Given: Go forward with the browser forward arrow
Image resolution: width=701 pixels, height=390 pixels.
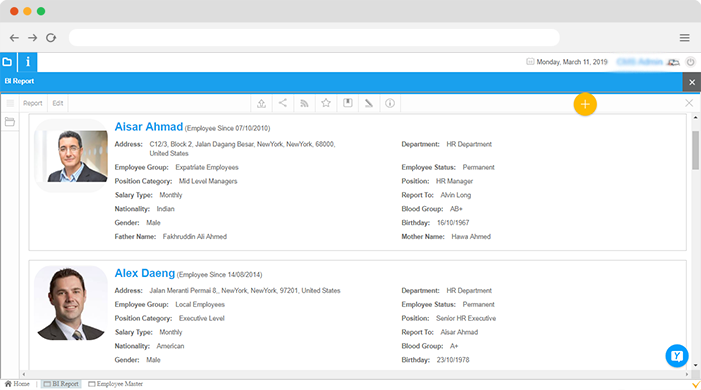Looking at the screenshot, I should (x=33, y=38).
